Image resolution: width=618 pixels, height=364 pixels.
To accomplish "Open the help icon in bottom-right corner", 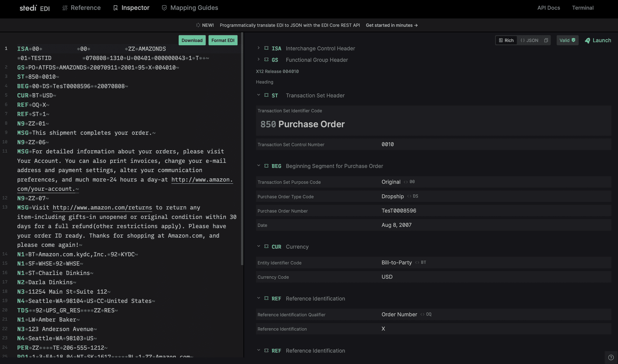I will click(x=612, y=358).
